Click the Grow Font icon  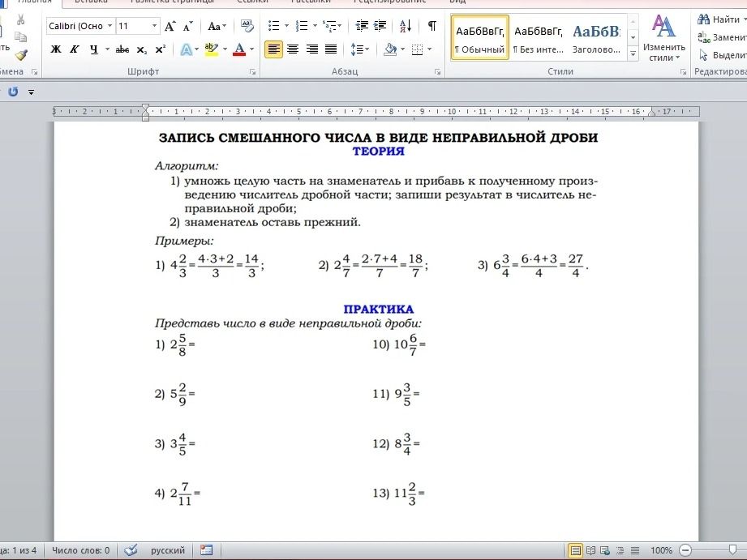pos(170,26)
